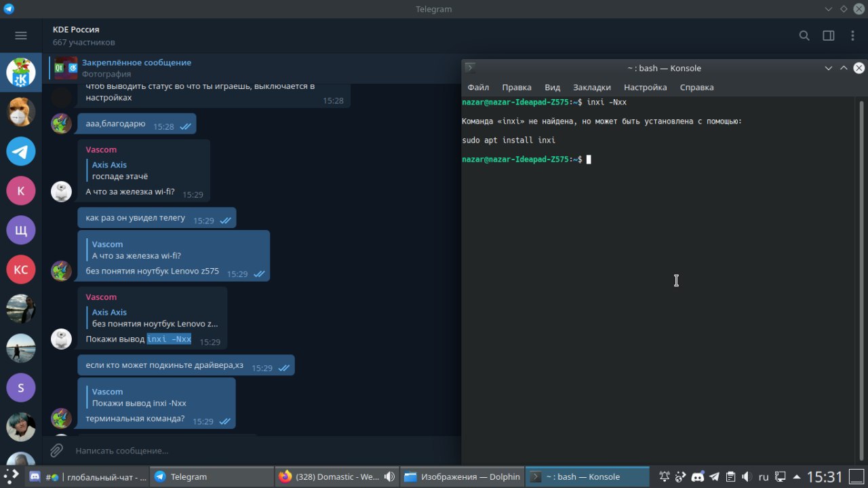
Task: Click Vascom's avatar beside wi-fi message
Action: (x=62, y=192)
